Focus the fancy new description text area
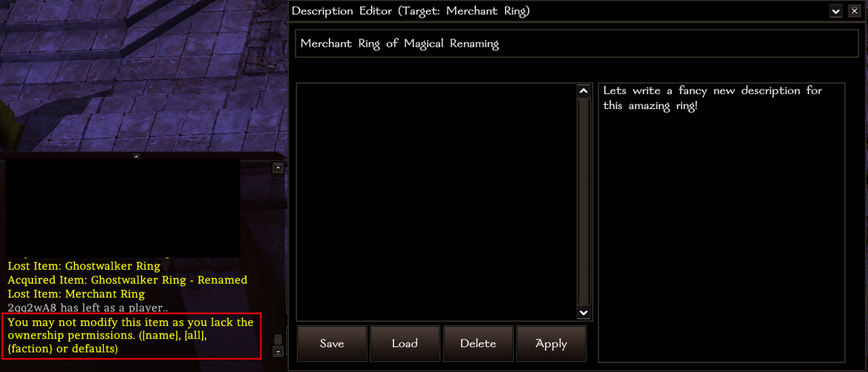Screen dimensions: 868x372 coord(722,222)
